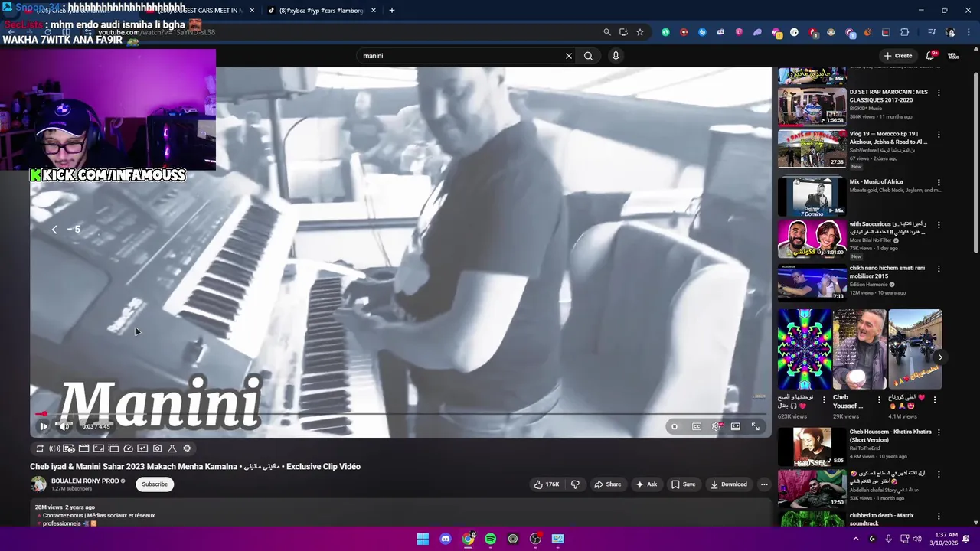Screen dimensions: 980x551
Task: Enter fullscreen mode on the video
Action: pos(756,426)
